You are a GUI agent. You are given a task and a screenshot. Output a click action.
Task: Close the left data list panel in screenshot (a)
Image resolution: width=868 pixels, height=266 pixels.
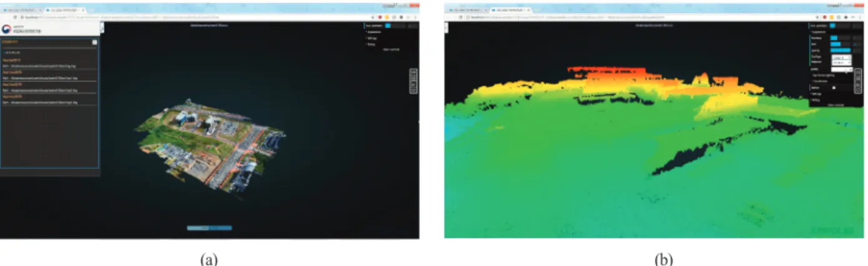[94, 42]
